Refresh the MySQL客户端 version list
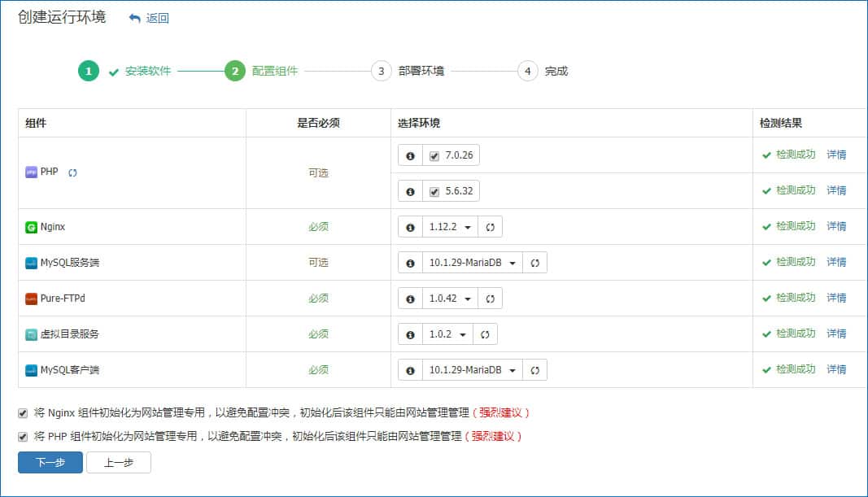This screenshot has width=868, height=497. pyautogui.click(x=534, y=370)
